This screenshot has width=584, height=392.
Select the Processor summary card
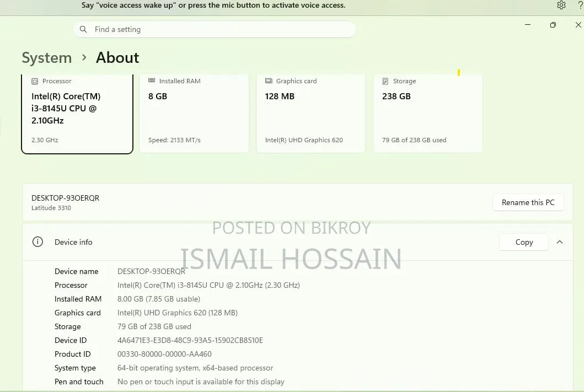(x=77, y=113)
